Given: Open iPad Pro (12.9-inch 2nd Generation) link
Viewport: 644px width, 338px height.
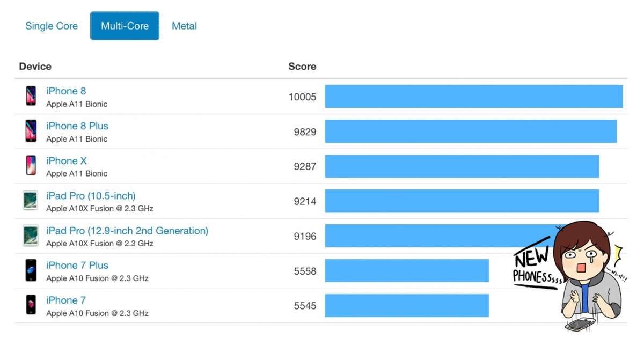Looking at the screenshot, I should click(127, 231).
